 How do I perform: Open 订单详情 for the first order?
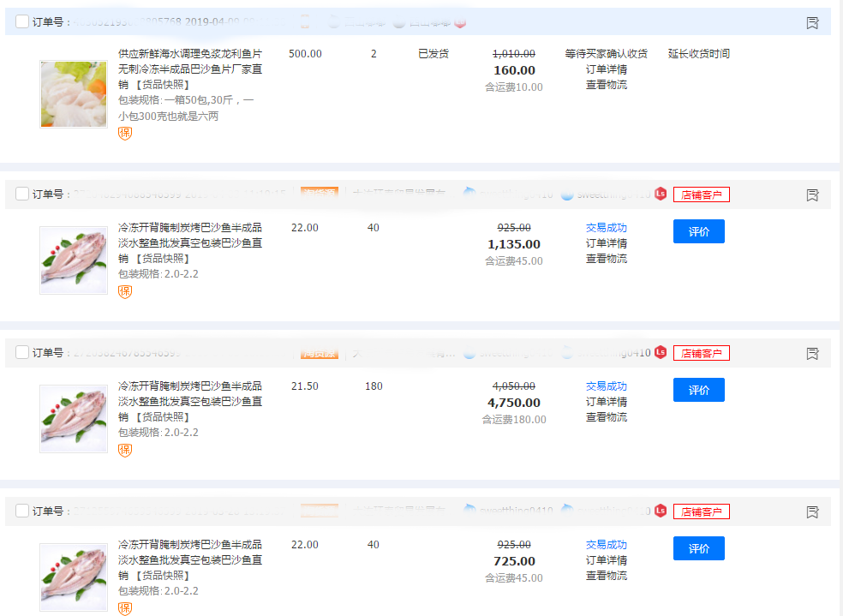click(606, 70)
